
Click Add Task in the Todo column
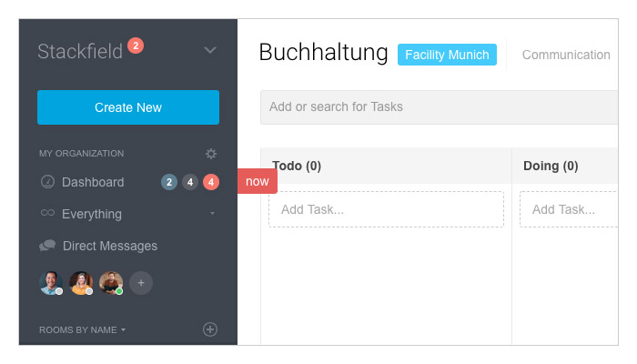click(x=386, y=209)
